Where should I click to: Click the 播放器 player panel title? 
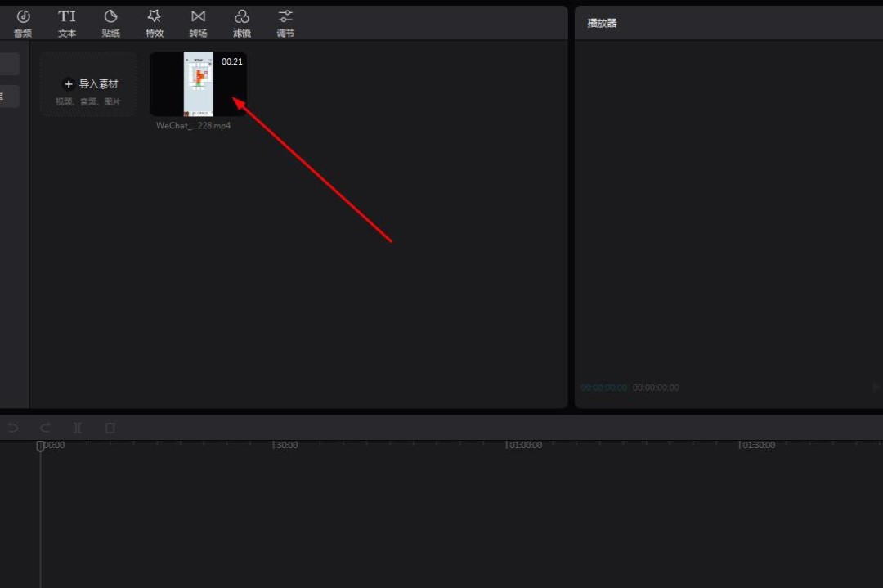click(602, 23)
